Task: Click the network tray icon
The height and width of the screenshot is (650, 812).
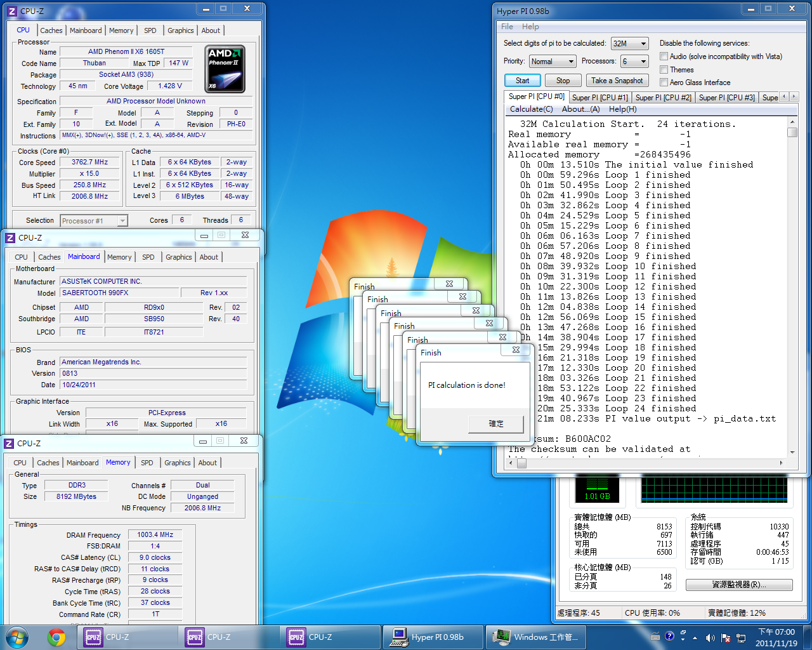Action: tap(740, 638)
